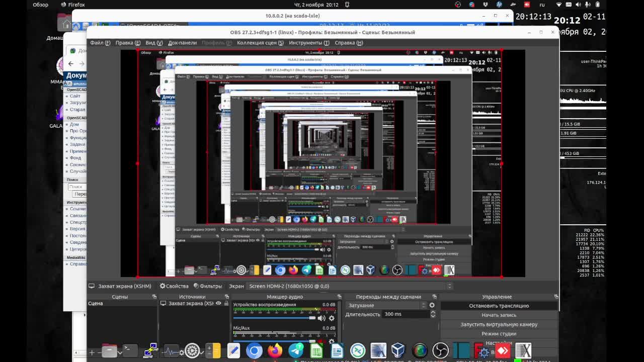
Task: Open the Коллекция сцен menu
Action: click(260, 43)
